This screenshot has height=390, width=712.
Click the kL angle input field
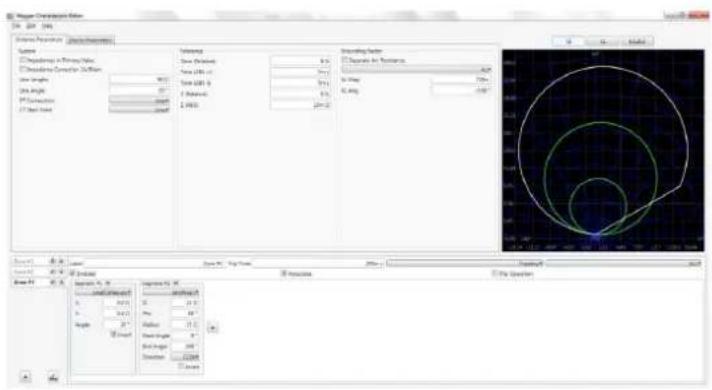[x=460, y=91]
